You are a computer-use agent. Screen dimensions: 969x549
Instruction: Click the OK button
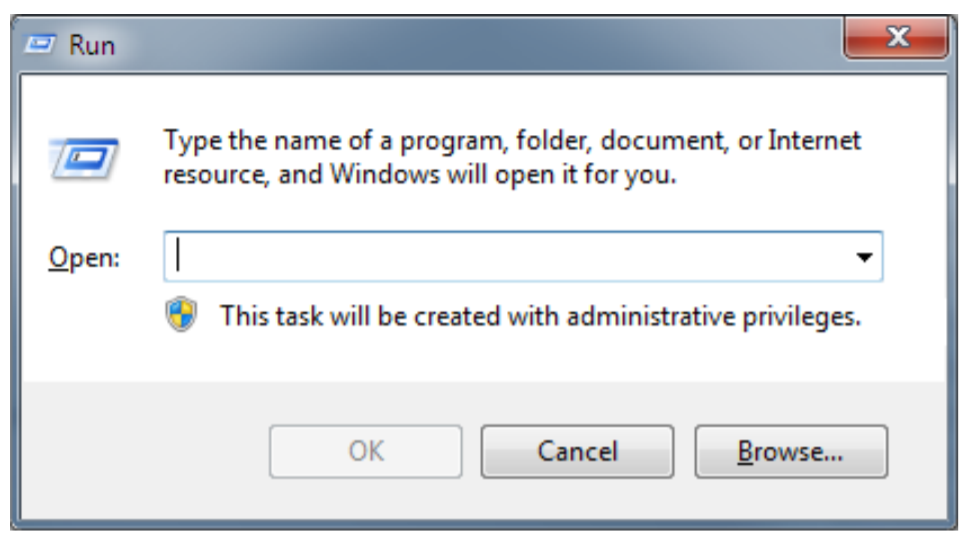(365, 451)
